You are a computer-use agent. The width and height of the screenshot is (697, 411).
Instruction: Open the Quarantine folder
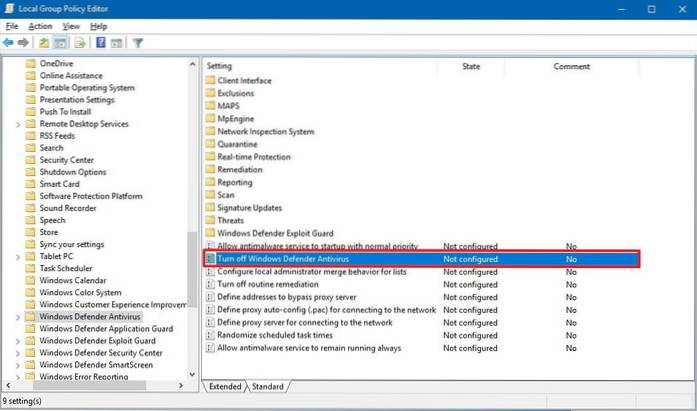point(237,144)
